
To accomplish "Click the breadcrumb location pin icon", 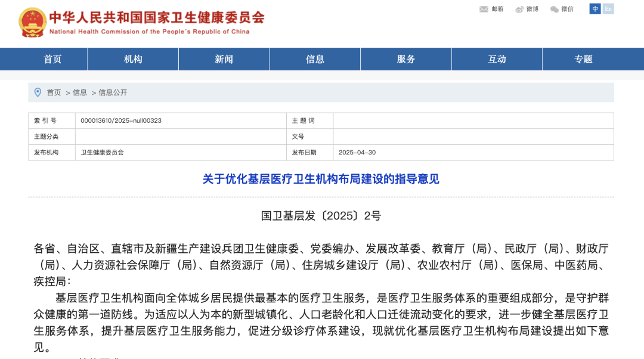I will 38,92.
